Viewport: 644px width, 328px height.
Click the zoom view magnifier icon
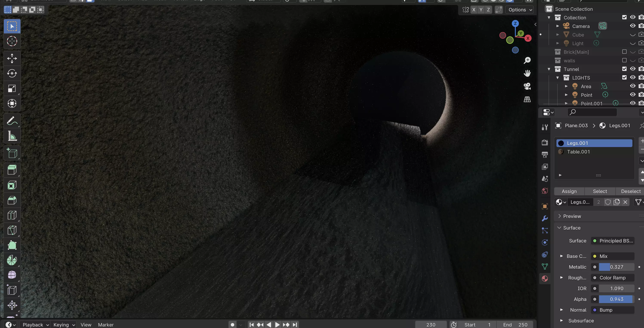(527, 60)
